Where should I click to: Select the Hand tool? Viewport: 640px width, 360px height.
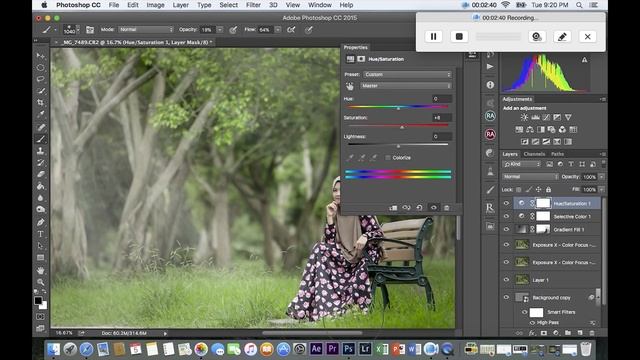[40, 270]
